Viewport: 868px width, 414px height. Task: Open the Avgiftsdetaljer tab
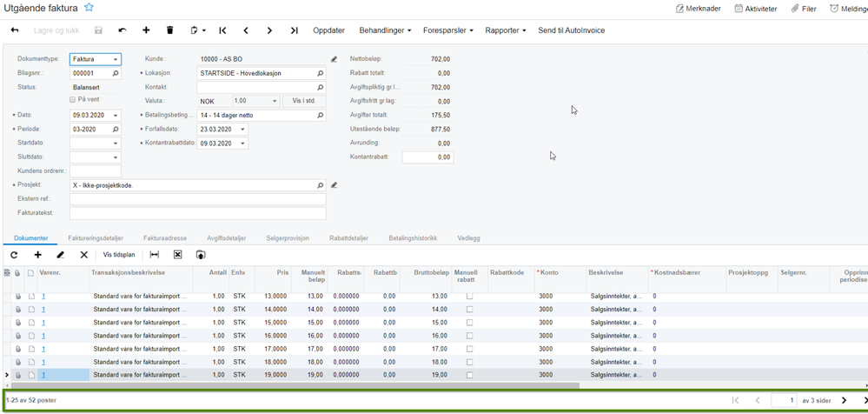pyautogui.click(x=226, y=237)
